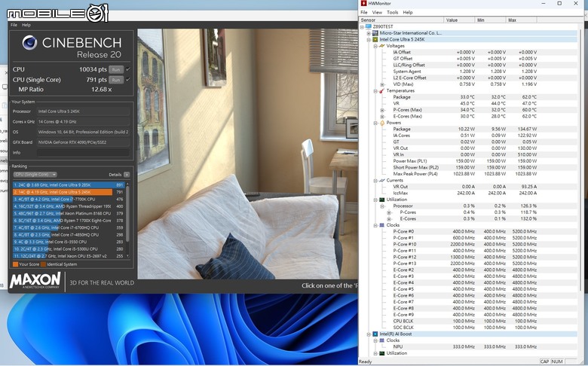Open the Help menu in Cinebench
This screenshot has height=366, width=588.
coord(26,25)
